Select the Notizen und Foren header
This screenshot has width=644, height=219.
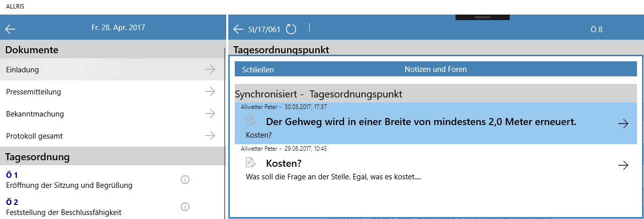point(435,69)
